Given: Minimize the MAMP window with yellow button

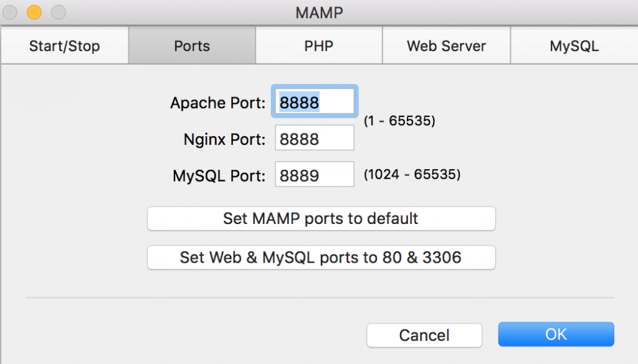Looking at the screenshot, I should coord(34,12).
